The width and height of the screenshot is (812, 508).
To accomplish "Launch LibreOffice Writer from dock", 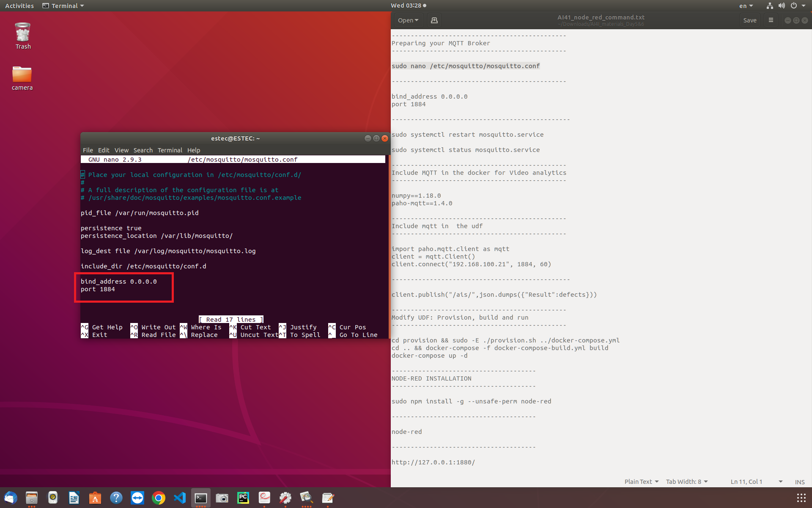I will (x=74, y=498).
